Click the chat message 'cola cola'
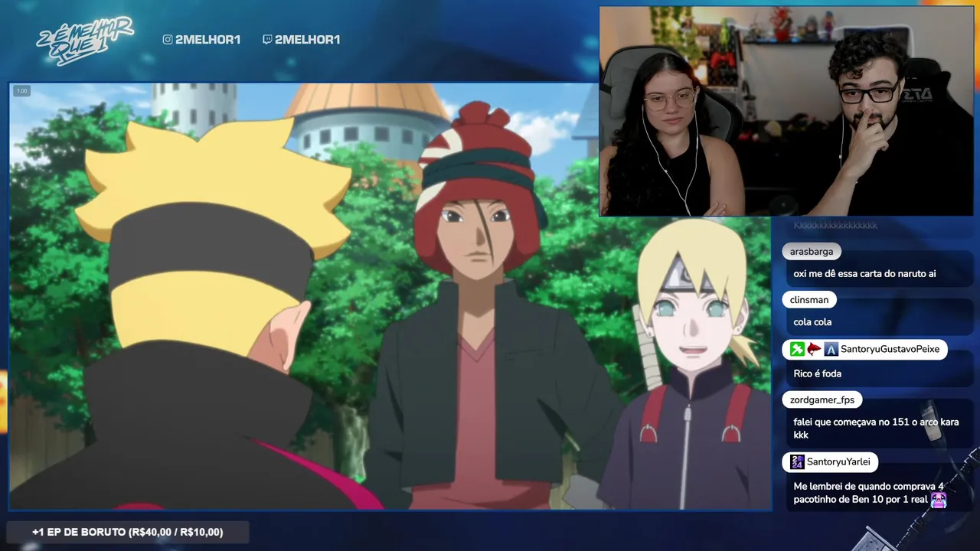 (x=812, y=322)
